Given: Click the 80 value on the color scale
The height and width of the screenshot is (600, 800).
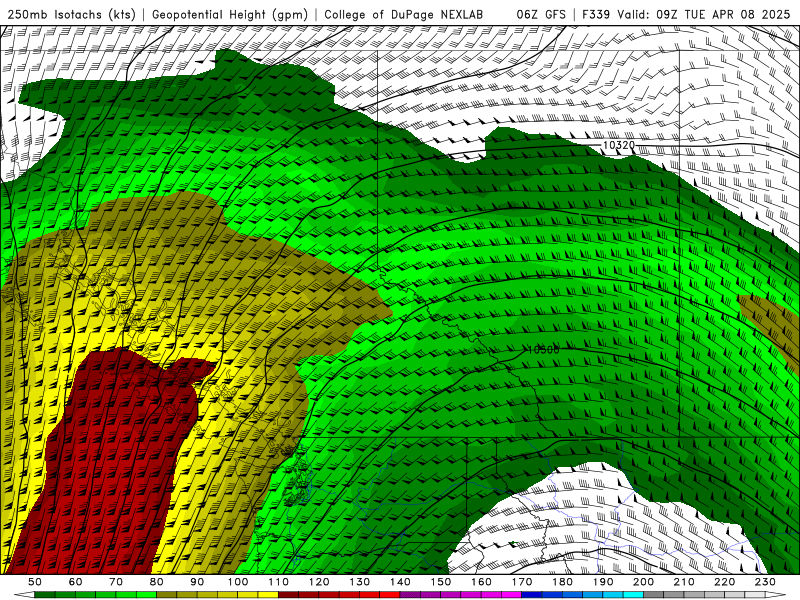Looking at the screenshot, I should point(157,582).
